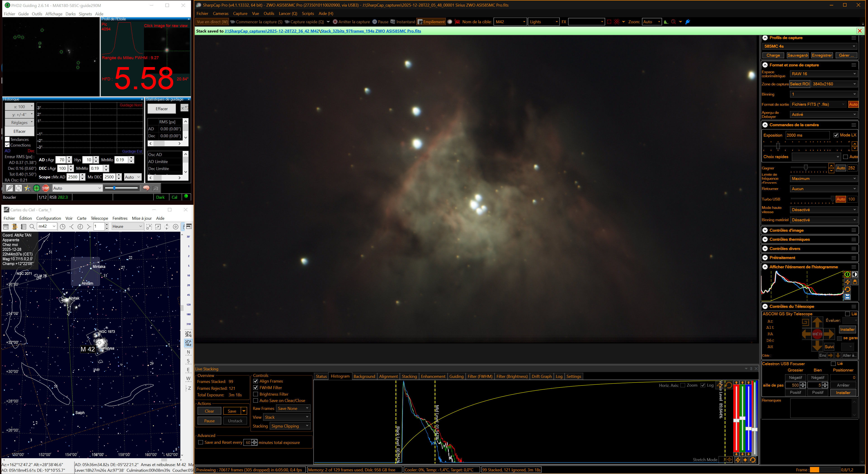Open Cartes du Ciel Télescope menu
Viewport: 868px width, 474px height.
99,218
